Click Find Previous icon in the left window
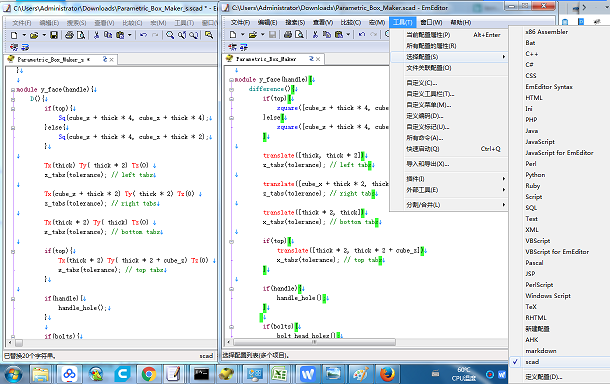 pyautogui.click(x=182, y=35)
